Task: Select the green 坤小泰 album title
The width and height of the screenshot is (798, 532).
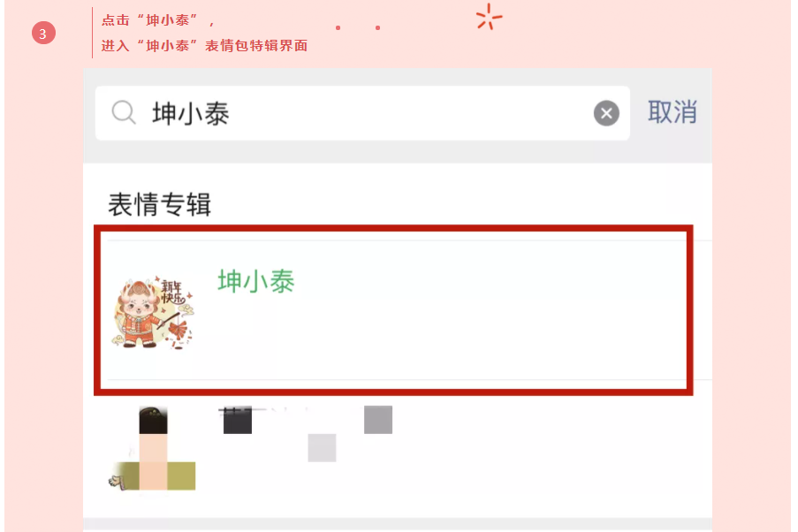Action: [x=256, y=281]
